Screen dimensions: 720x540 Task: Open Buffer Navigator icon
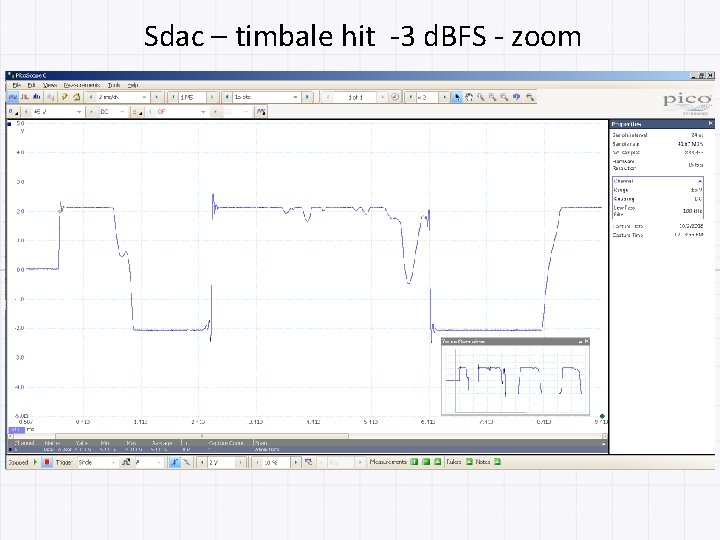(x=395, y=97)
